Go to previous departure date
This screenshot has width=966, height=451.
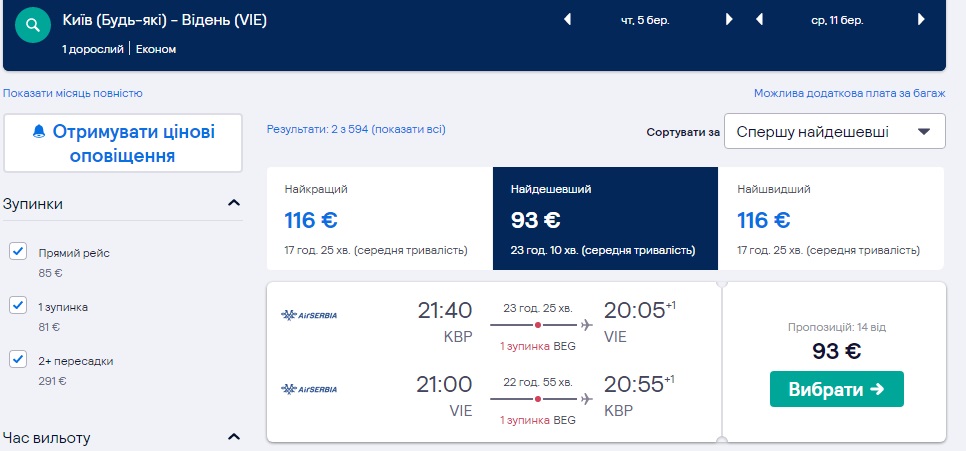click(568, 19)
